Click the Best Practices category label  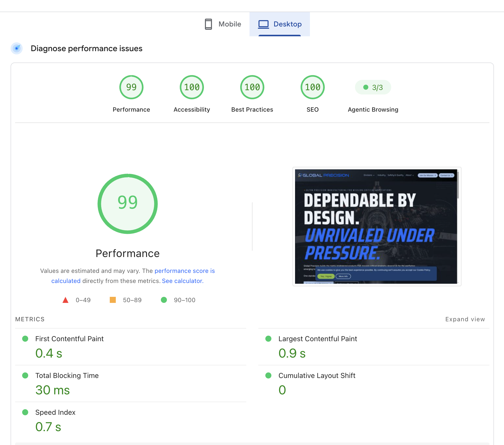coord(252,110)
